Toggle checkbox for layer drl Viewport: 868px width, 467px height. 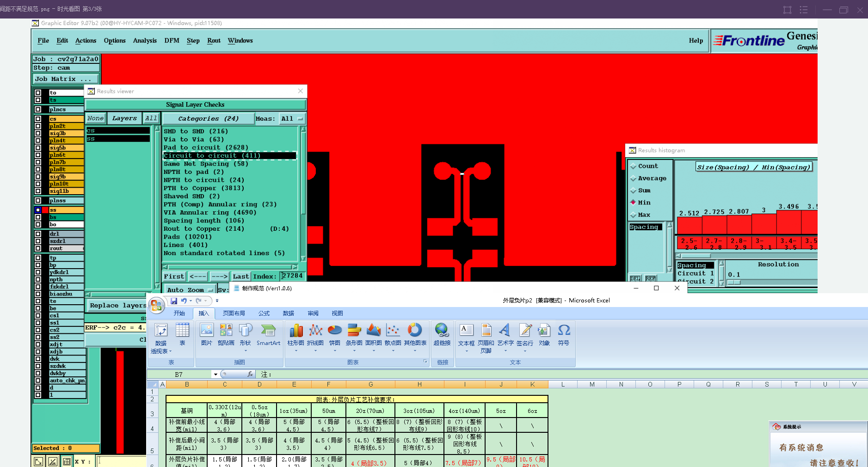[x=38, y=234]
